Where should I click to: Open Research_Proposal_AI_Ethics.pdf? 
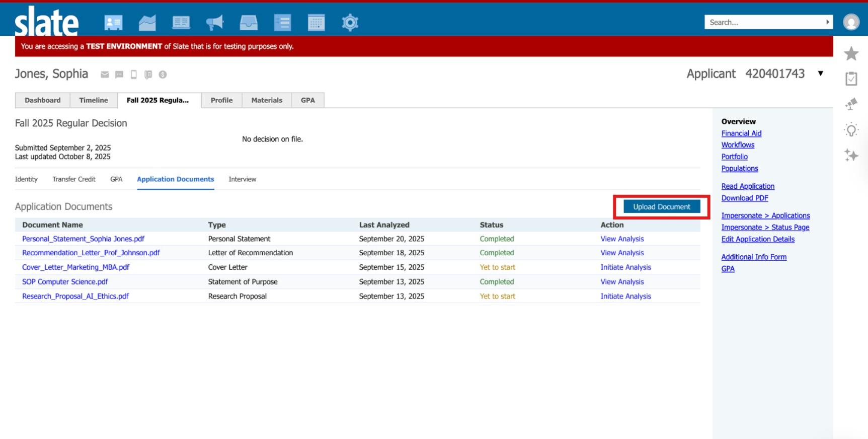[x=75, y=297]
